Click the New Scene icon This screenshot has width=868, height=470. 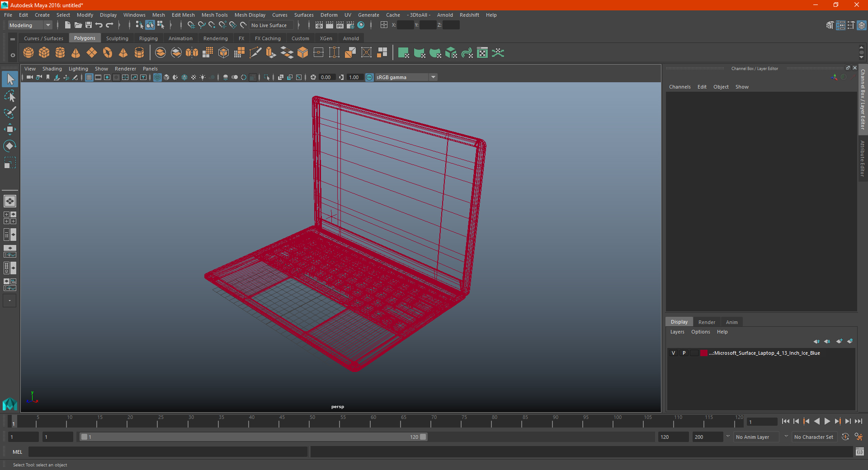point(67,25)
